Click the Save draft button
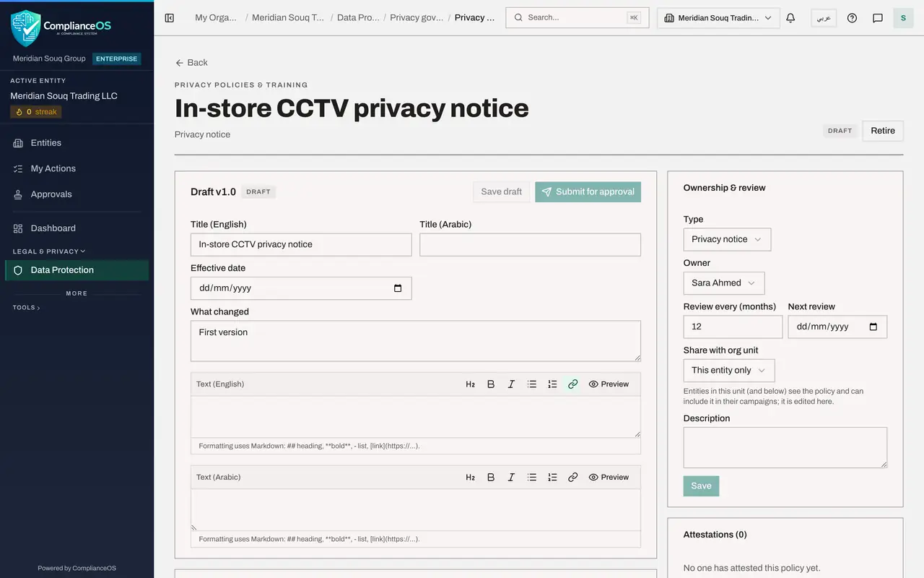The height and width of the screenshot is (578, 924). (x=502, y=191)
